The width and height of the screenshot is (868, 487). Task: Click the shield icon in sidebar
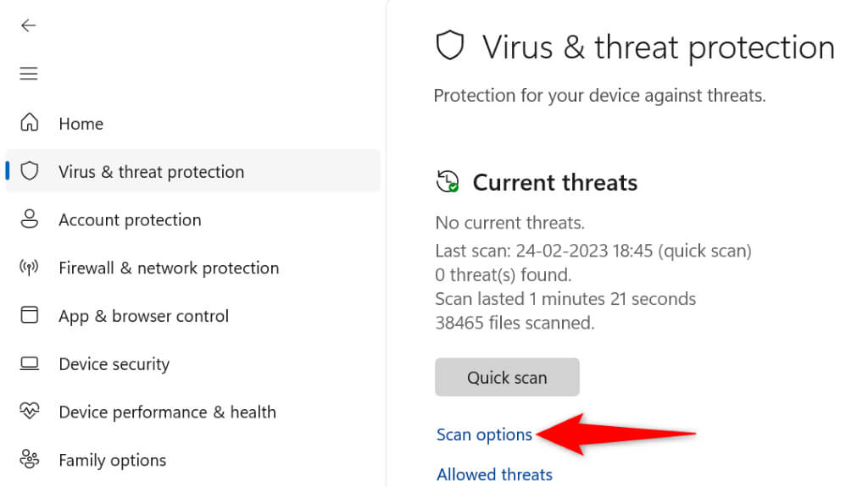pos(30,171)
